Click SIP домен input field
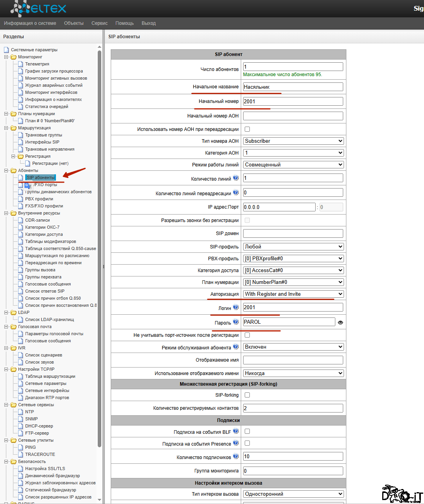The width and height of the screenshot is (424, 504). [293, 233]
